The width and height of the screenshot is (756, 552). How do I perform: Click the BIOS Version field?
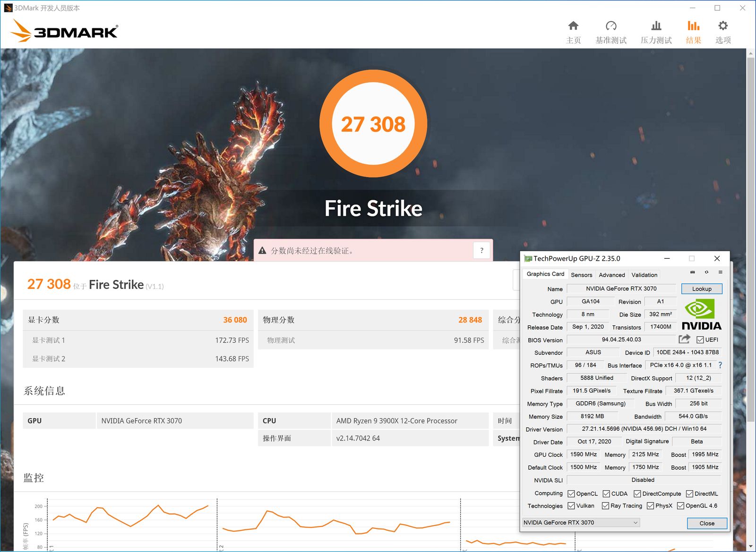click(621, 340)
